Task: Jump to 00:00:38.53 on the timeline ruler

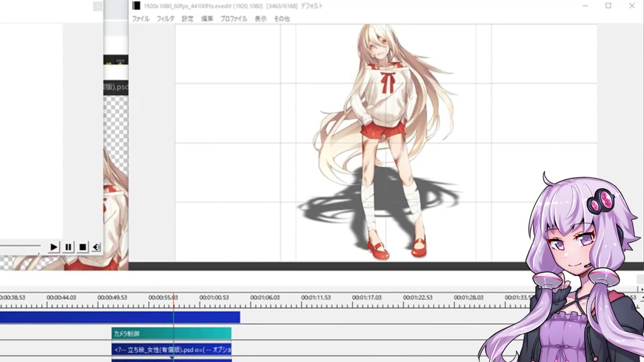Action: 13,298
